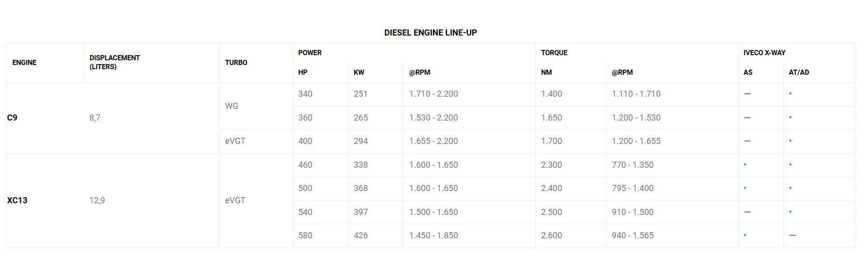Click the AS dash in 400 HP row
Screen dimensions: 868x278
(x=747, y=141)
